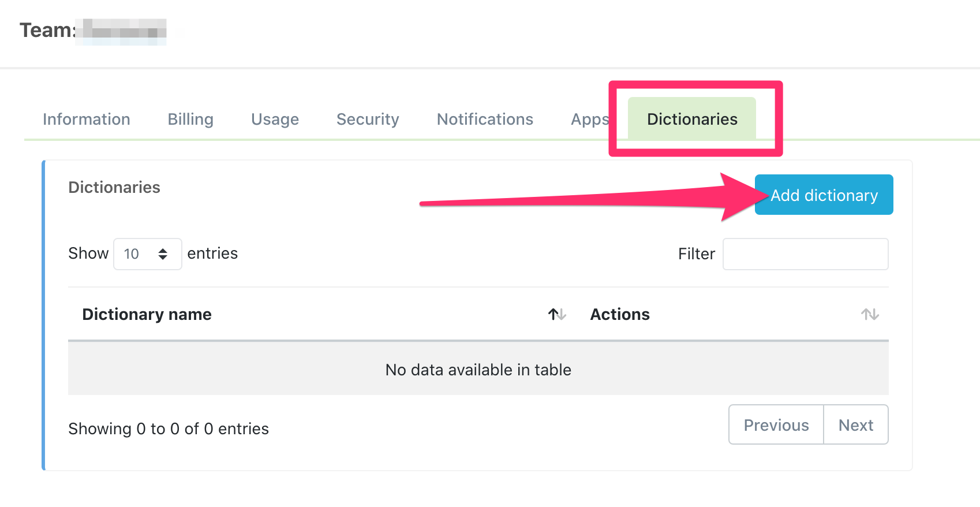
Task: Select the Dictionaries tab
Action: tap(692, 119)
